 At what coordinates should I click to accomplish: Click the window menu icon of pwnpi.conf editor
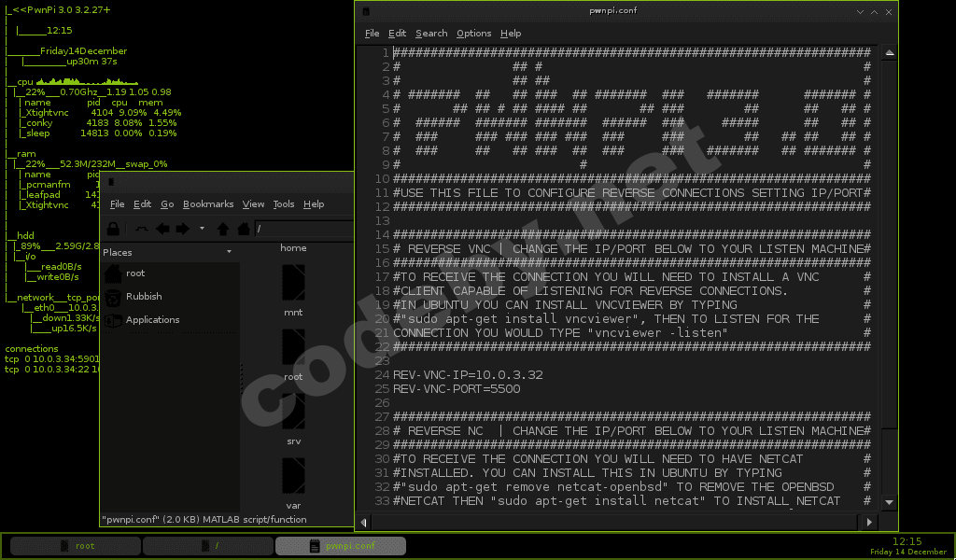(366, 11)
